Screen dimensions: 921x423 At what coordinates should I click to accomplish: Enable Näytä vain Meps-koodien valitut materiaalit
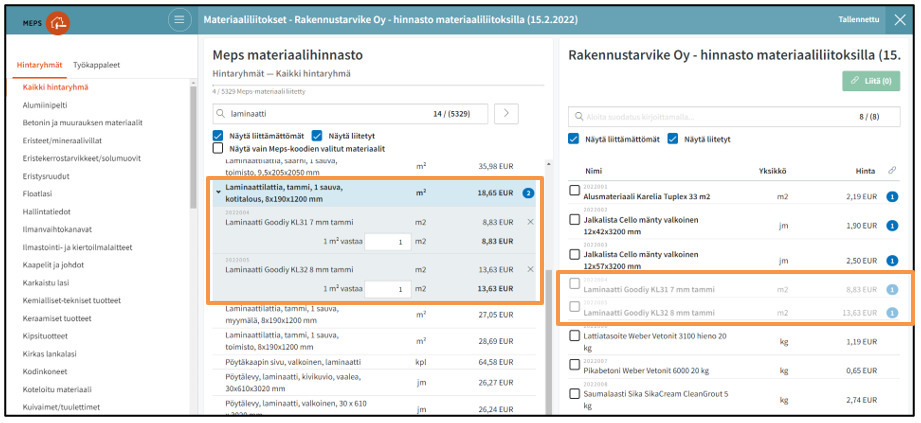tap(218, 148)
